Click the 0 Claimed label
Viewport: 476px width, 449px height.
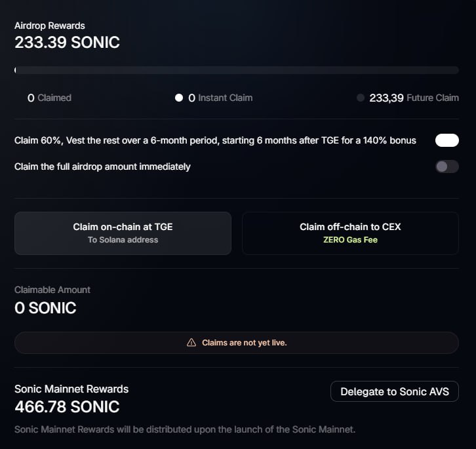pyautogui.click(x=49, y=98)
